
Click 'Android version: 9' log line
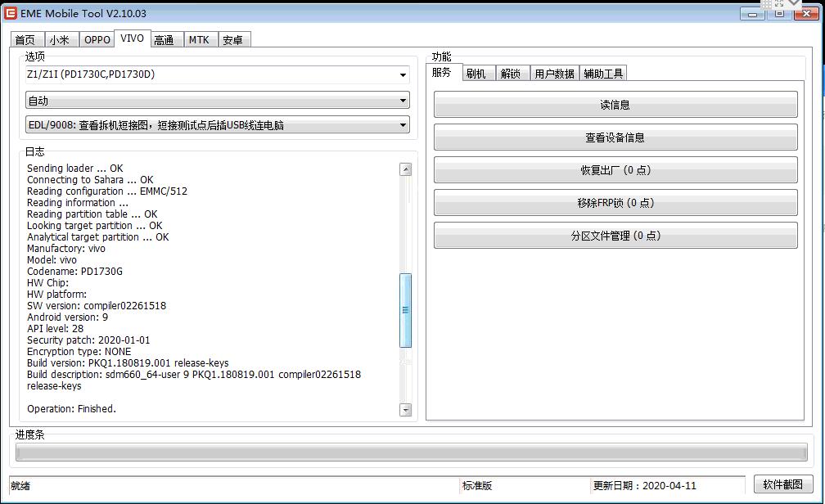pyautogui.click(x=67, y=317)
